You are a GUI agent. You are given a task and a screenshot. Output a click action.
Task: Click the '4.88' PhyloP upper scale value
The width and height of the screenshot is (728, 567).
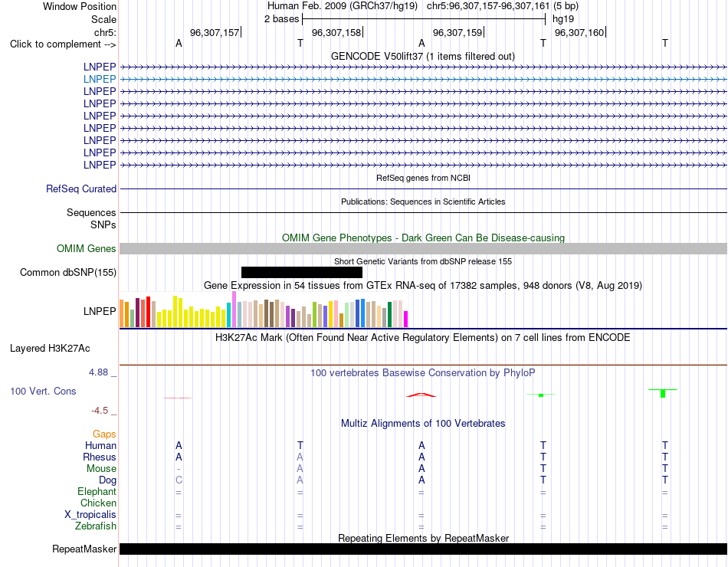98,372
